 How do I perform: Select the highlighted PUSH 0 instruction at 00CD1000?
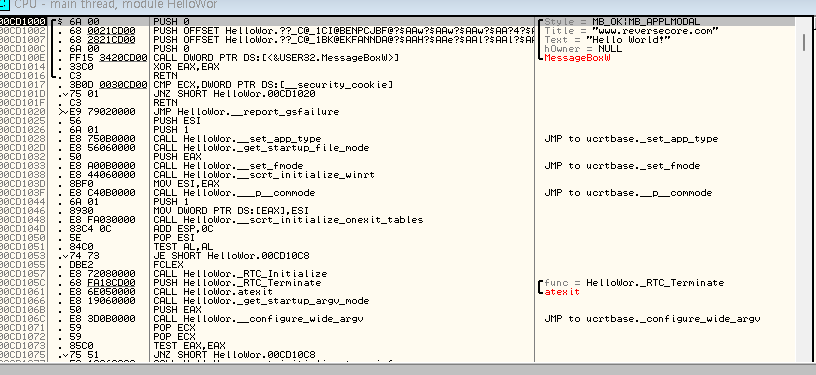172,22
